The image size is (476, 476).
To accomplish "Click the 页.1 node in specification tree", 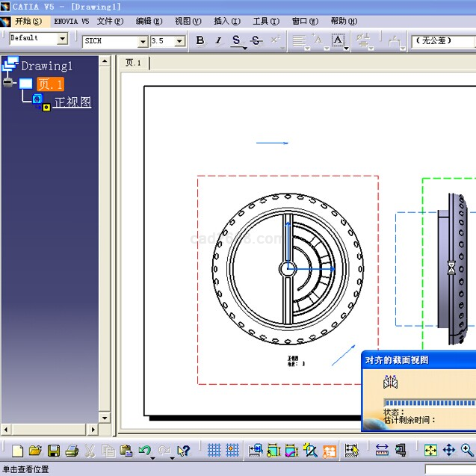I will click(x=50, y=84).
